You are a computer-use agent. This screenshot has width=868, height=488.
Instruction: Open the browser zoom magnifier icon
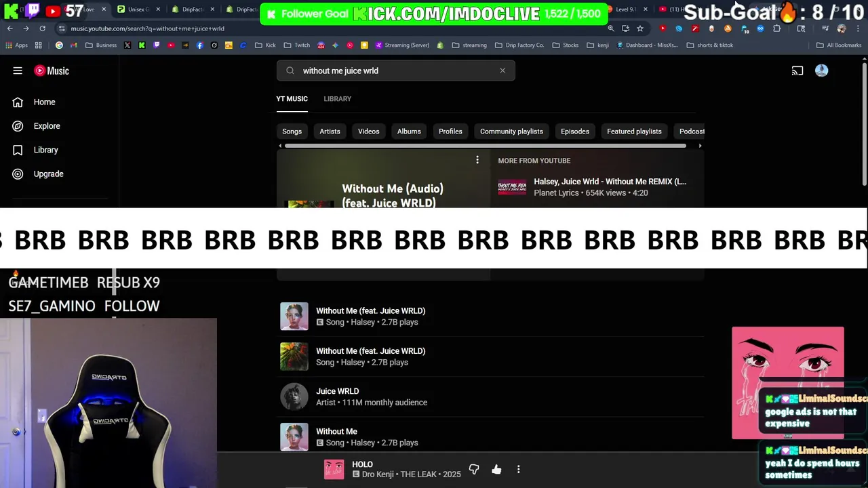[x=611, y=28]
